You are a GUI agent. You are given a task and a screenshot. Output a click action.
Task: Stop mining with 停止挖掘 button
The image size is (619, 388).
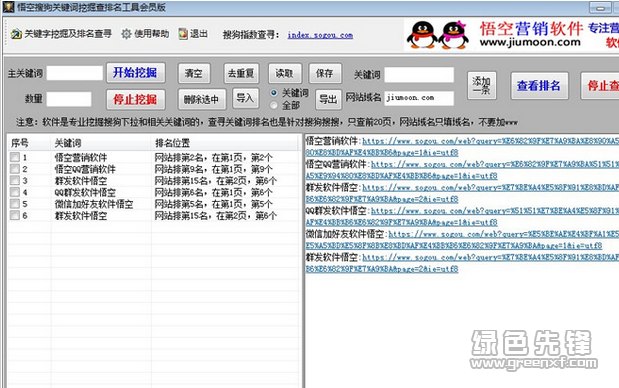point(135,99)
